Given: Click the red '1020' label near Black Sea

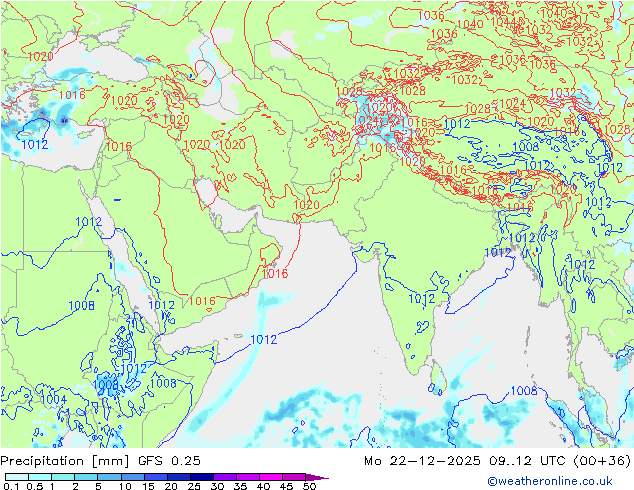Looking at the screenshot, I should pyautogui.click(x=40, y=57).
